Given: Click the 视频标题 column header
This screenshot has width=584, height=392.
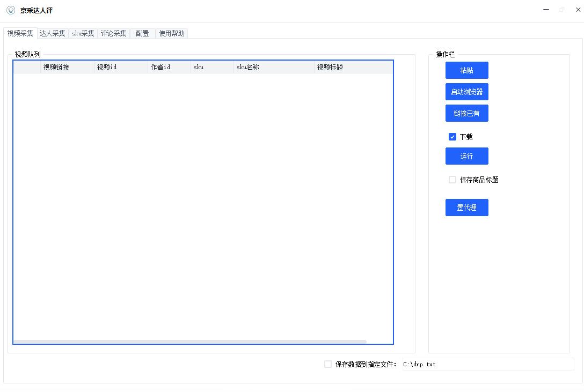Looking at the screenshot, I should (353, 67).
